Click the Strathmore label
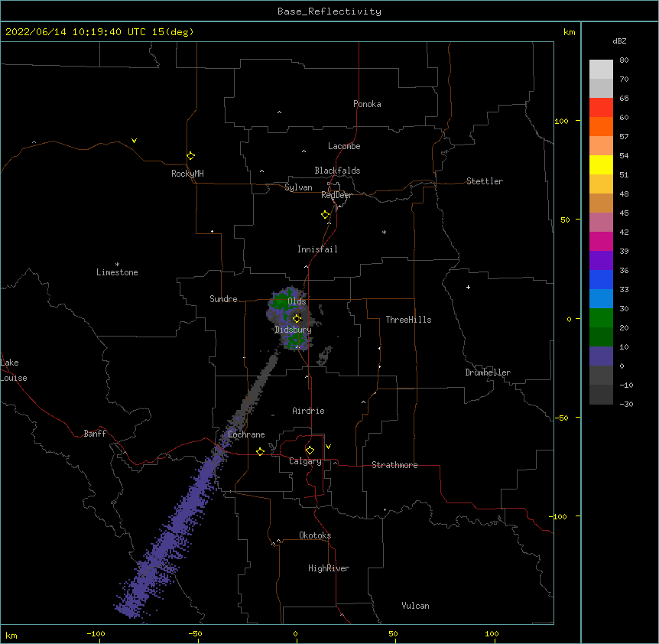 394,465
